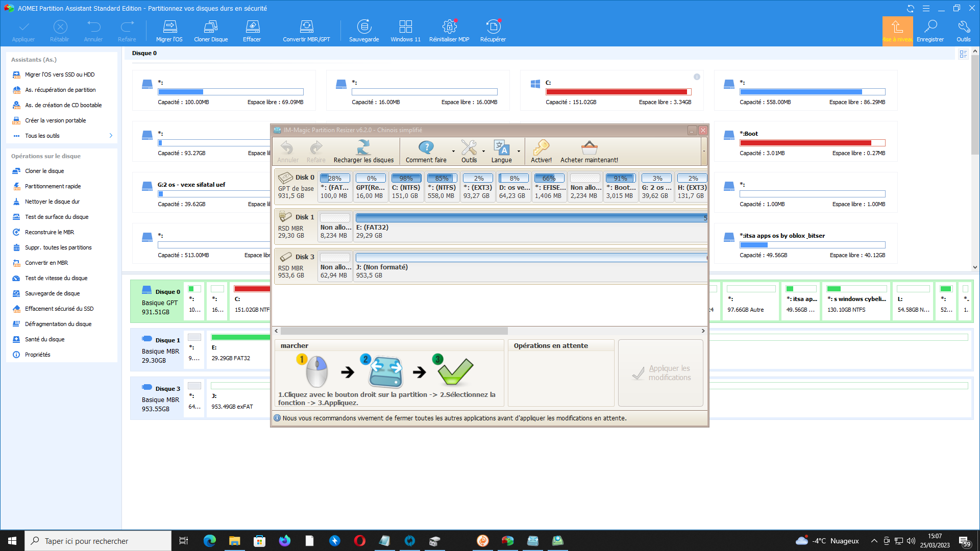Open the Windows 11 checker tool
Viewport: 980px width, 551px height.
coord(406,31)
